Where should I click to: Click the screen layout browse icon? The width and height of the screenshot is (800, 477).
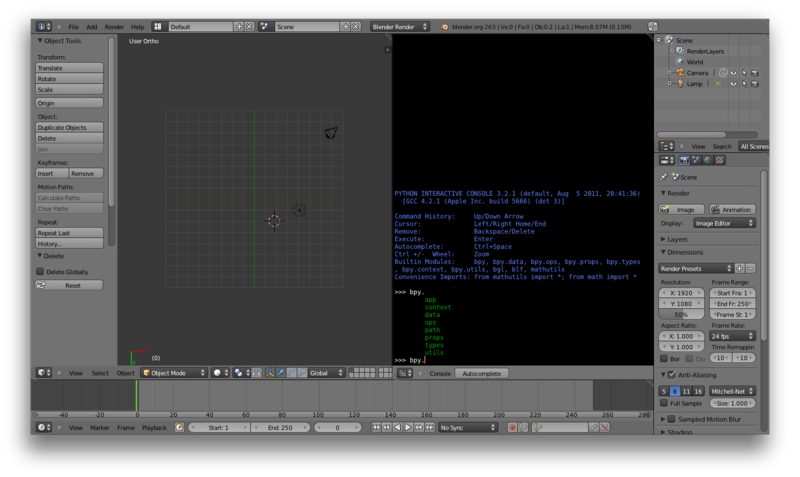158,27
